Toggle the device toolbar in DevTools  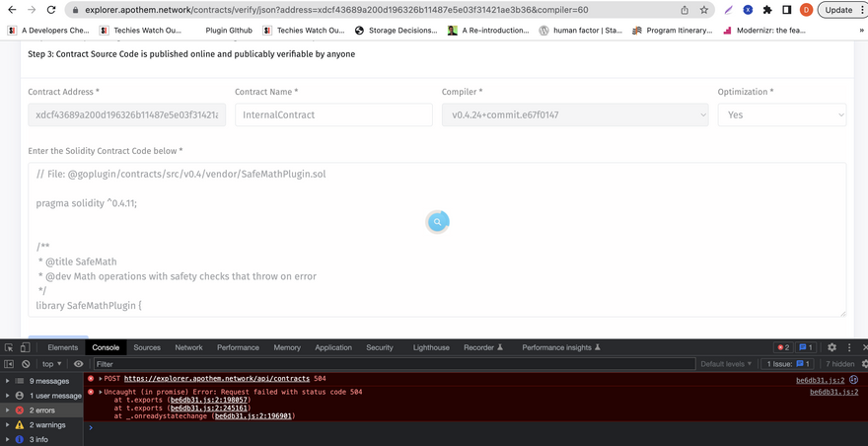pos(27,347)
